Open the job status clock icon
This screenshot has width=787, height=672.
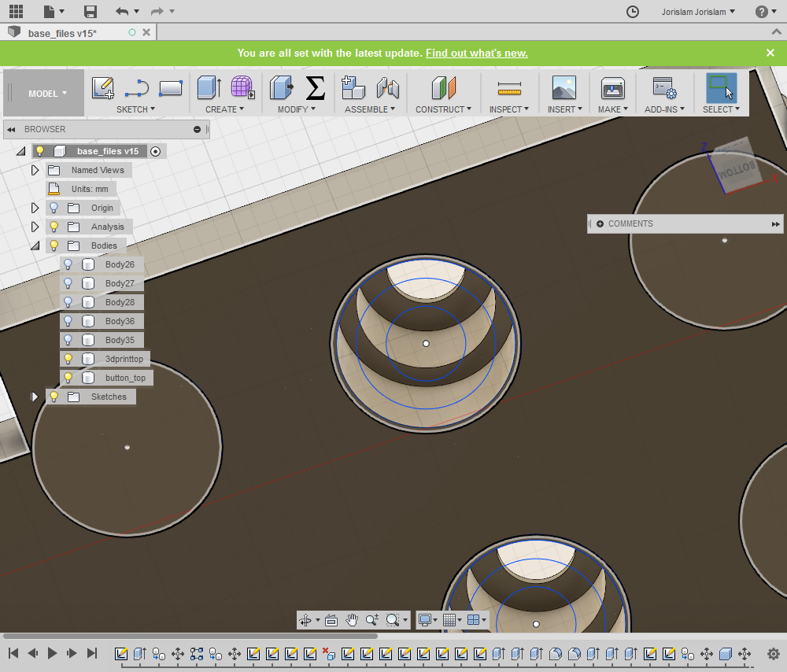[633, 12]
